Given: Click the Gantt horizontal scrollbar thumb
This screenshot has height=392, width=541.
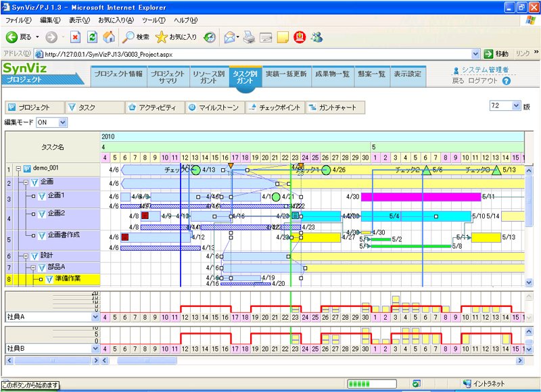Looking at the screenshot, I should pos(147,361).
